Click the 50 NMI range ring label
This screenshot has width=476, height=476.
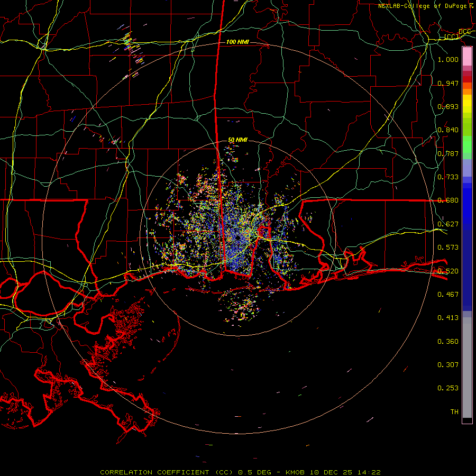237,140
